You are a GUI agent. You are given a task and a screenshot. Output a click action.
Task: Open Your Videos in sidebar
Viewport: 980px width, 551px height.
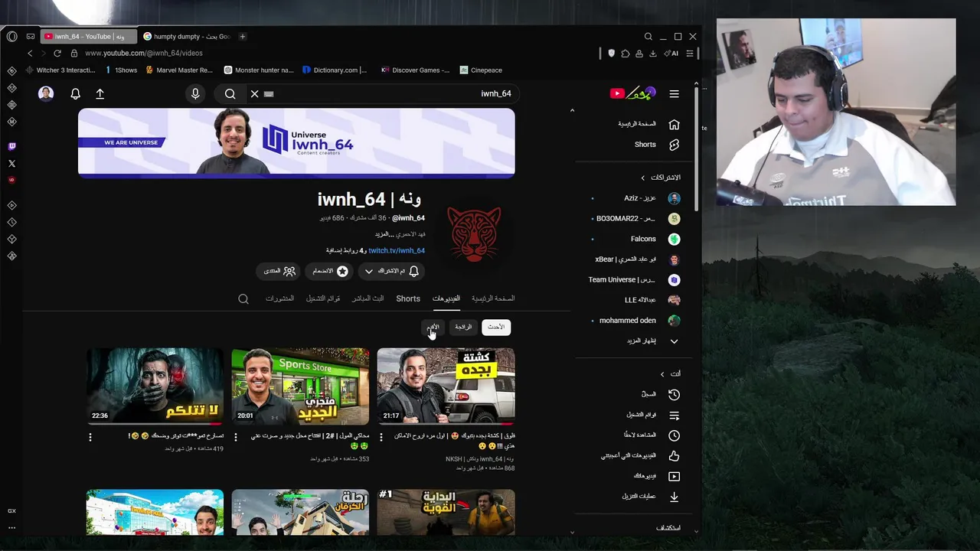656,476
